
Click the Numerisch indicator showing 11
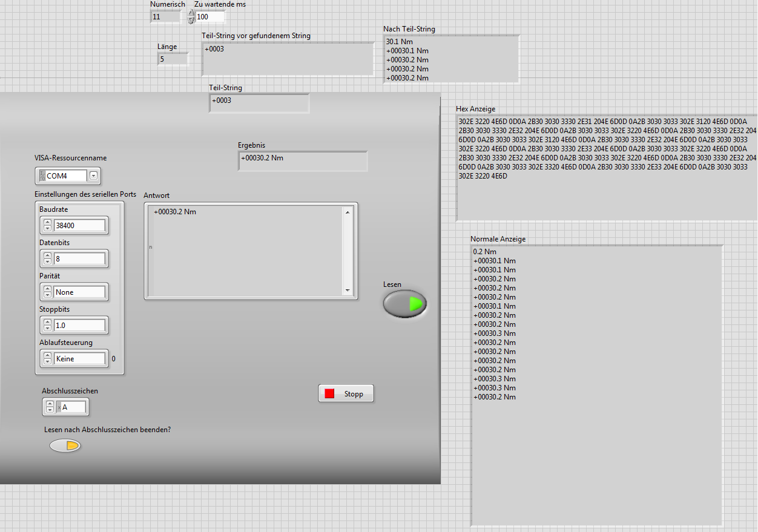coord(165,16)
